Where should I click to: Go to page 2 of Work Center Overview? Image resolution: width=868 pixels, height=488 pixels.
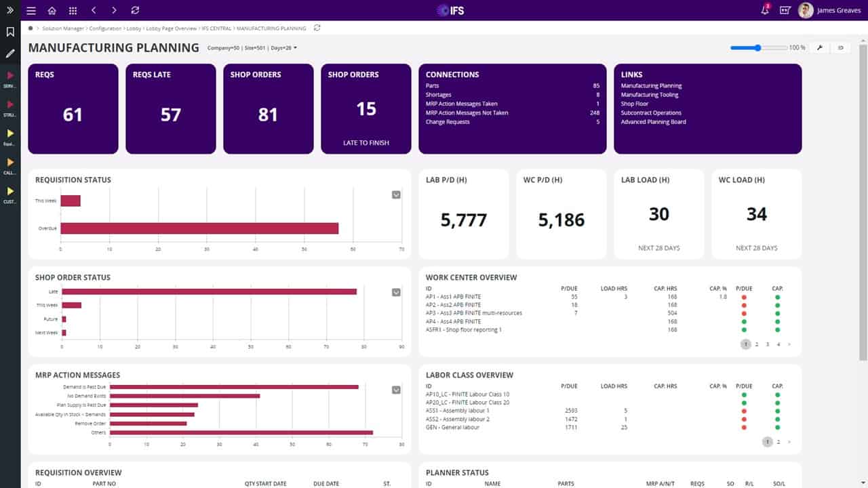click(x=757, y=344)
